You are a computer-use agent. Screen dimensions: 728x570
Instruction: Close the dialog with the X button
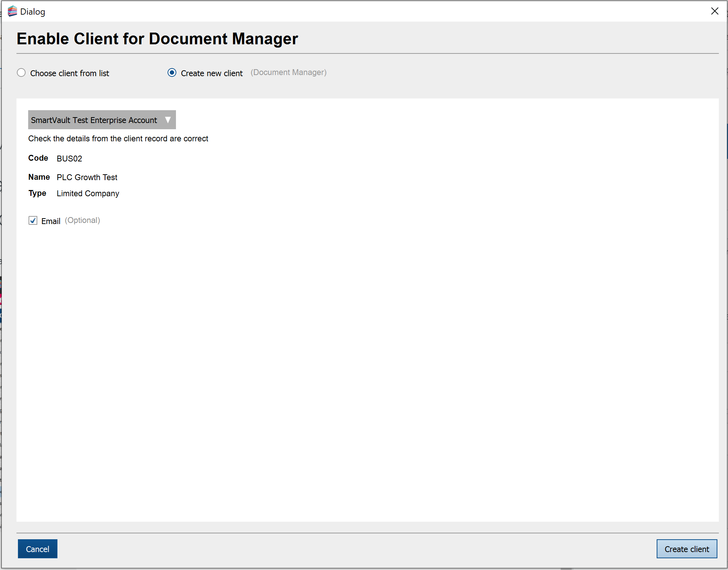714,11
